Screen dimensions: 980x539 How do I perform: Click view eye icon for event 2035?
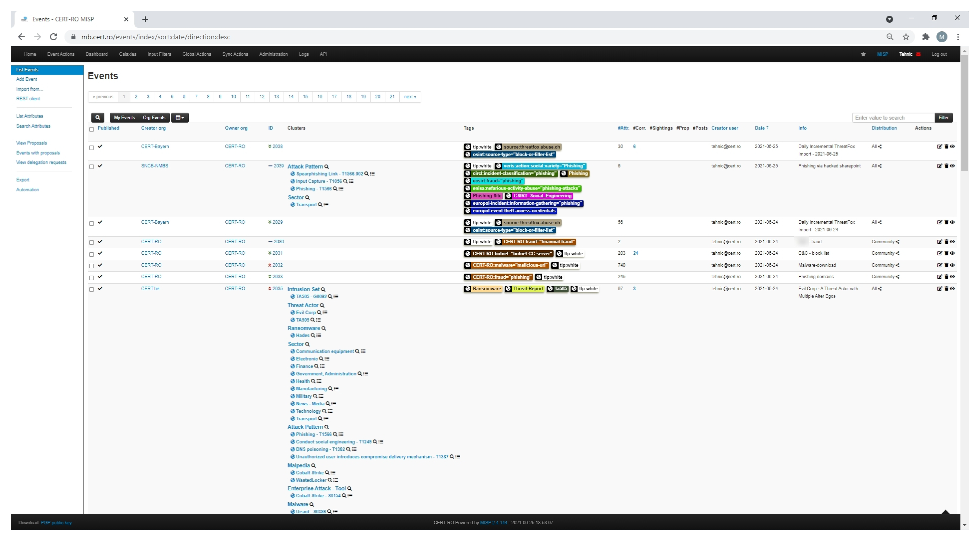pos(952,289)
